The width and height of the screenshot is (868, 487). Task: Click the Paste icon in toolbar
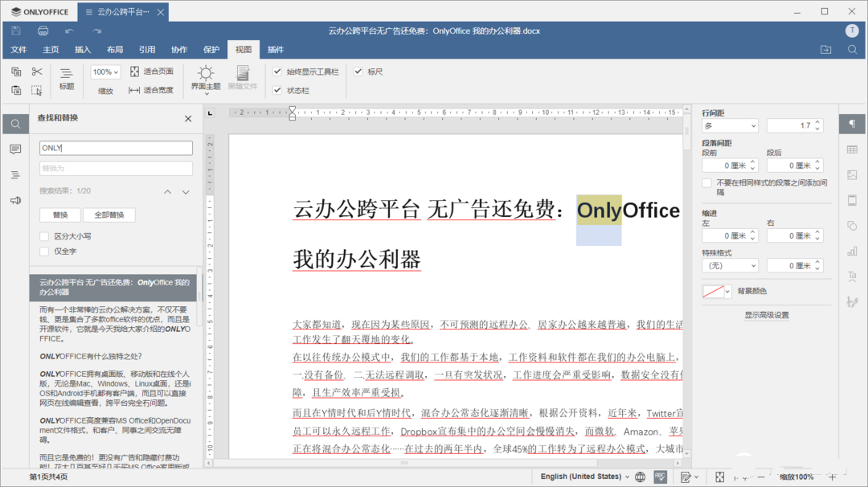pyautogui.click(x=16, y=90)
